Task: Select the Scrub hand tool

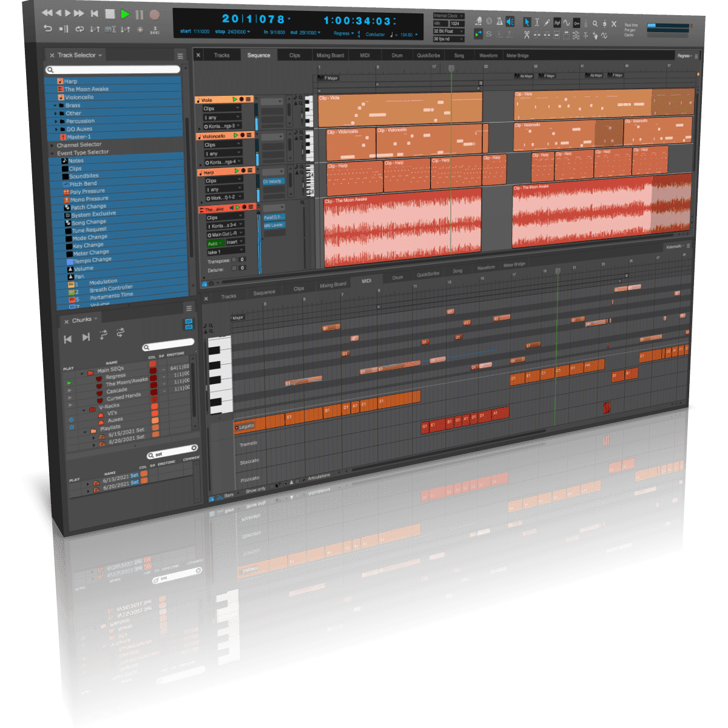Action: pyautogui.click(x=595, y=36)
